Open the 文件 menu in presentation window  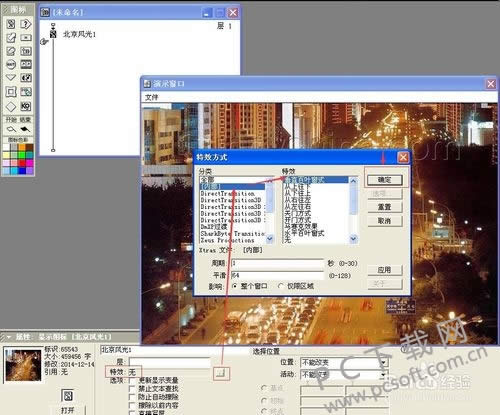coord(152,97)
